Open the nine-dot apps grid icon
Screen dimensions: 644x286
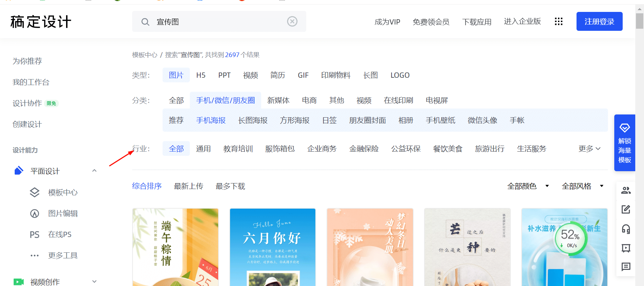point(559,21)
